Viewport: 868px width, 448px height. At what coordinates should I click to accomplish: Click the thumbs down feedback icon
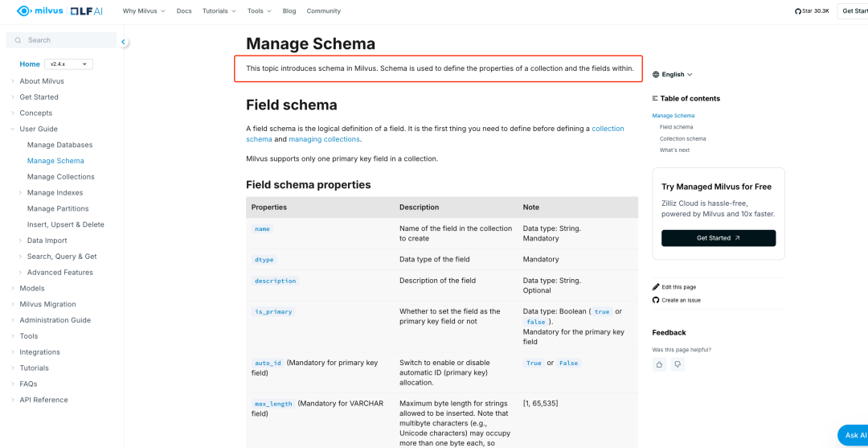[x=678, y=364]
